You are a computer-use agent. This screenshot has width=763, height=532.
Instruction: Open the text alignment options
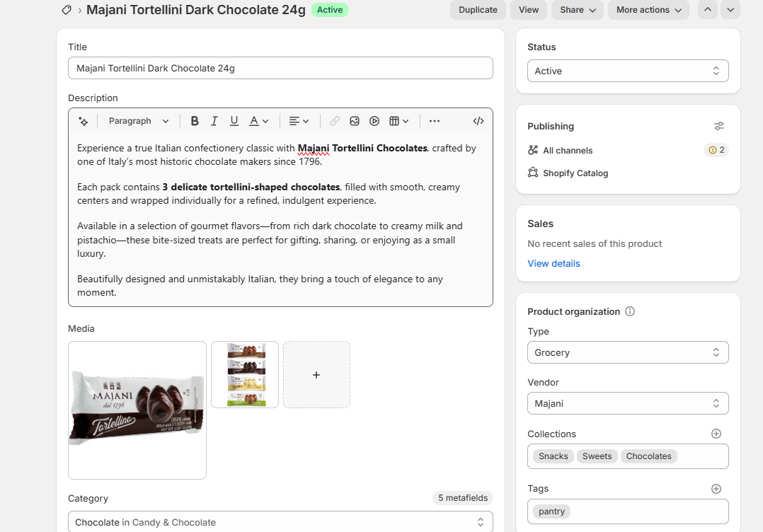click(299, 121)
